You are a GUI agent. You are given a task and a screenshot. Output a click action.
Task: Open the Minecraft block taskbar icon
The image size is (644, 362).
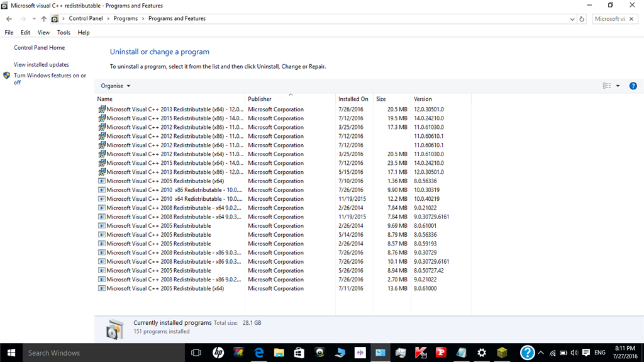coord(502,353)
